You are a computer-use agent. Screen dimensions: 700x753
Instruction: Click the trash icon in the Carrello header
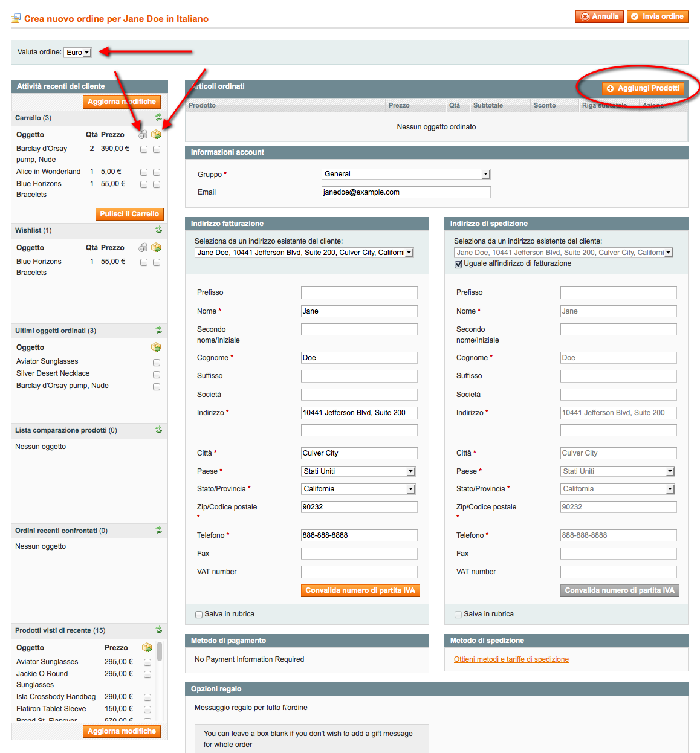pyautogui.click(x=143, y=134)
